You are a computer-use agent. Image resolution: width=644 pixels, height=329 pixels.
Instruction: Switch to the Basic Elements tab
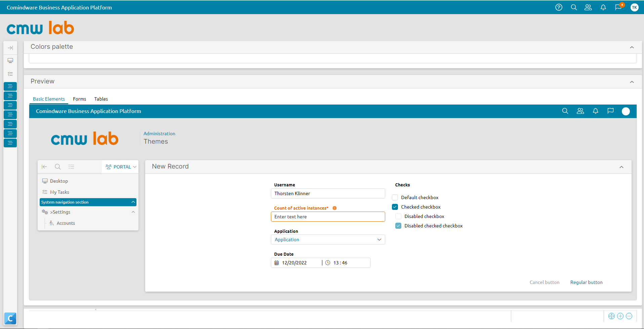[x=49, y=99]
